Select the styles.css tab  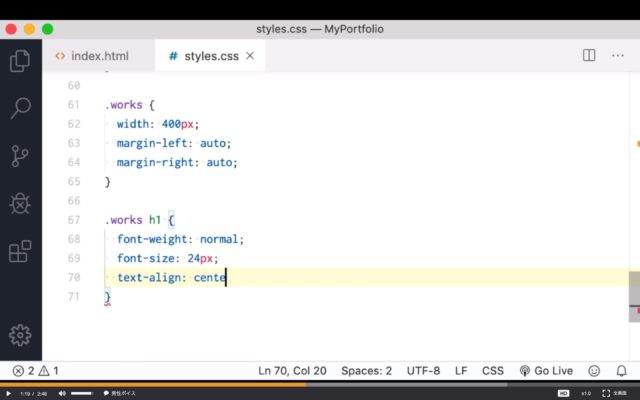coord(204,56)
